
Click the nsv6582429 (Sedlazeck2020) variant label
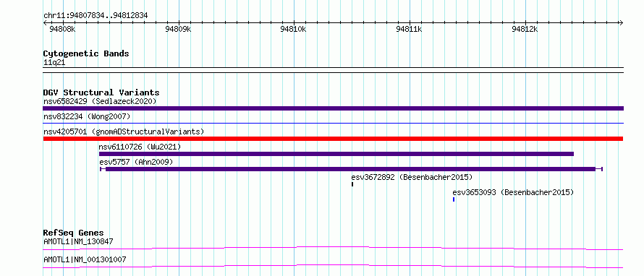click(x=100, y=101)
